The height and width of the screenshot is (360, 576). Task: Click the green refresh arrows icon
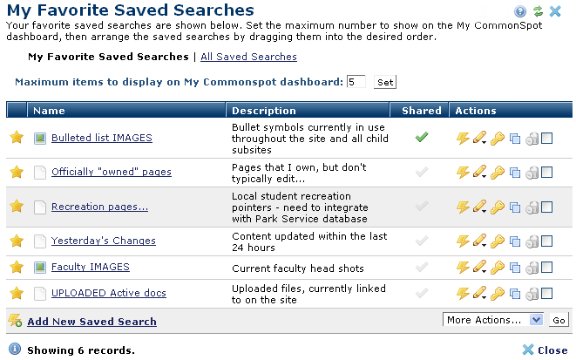pyautogui.click(x=538, y=11)
